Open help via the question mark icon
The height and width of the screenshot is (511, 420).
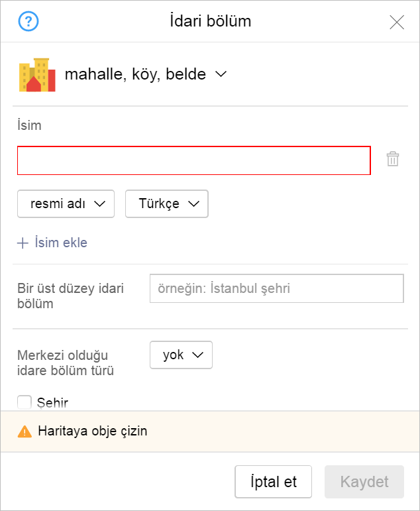(28, 21)
